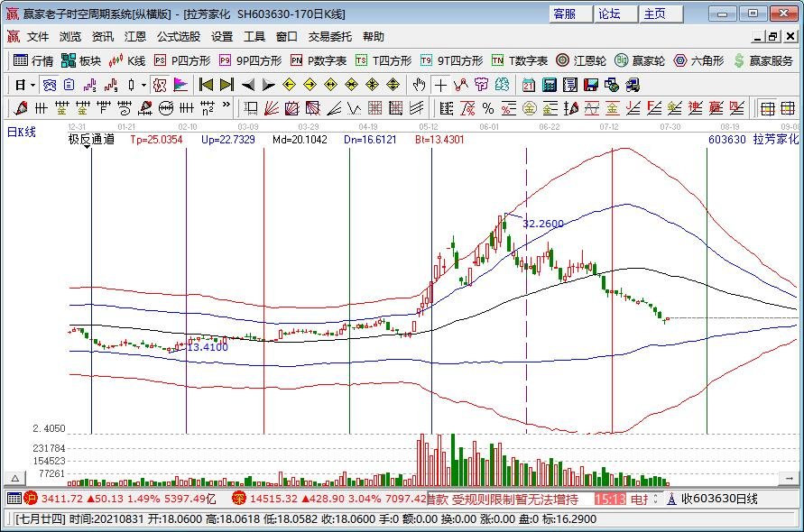Click the 客服 customer service button
This screenshot has width=804, height=532.
pos(564,14)
